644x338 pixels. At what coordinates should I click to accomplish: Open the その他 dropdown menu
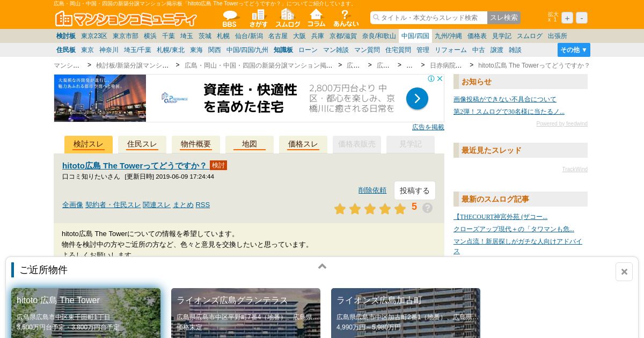(574, 50)
